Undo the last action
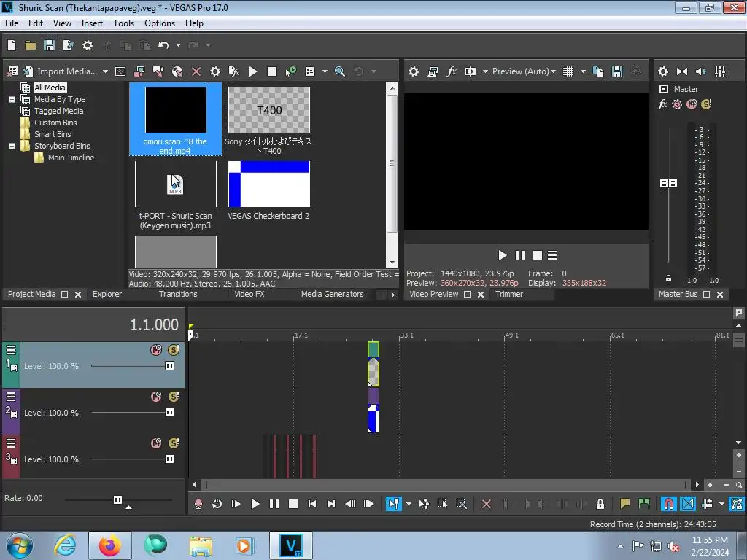 point(163,45)
